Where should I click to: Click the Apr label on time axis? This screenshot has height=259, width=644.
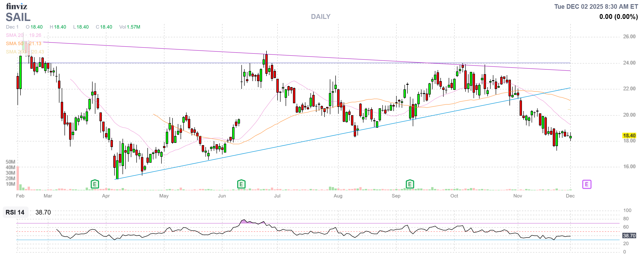click(x=106, y=196)
